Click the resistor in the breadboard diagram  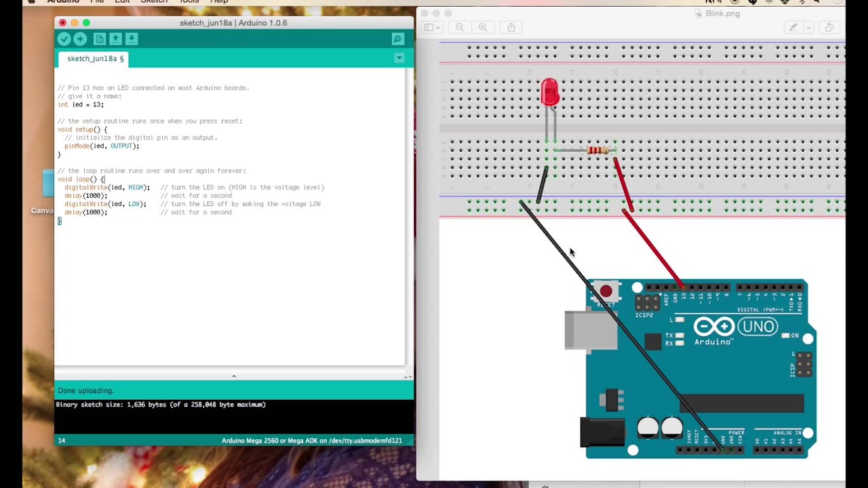pyautogui.click(x=597, y=150)
